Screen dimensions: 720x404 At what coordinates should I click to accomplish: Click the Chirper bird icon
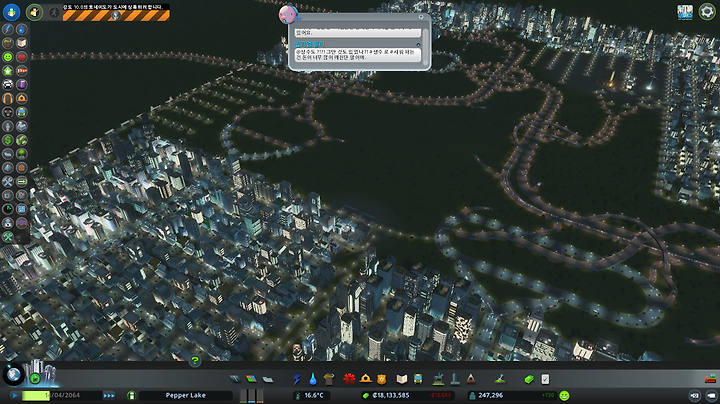tap(288, 14)
